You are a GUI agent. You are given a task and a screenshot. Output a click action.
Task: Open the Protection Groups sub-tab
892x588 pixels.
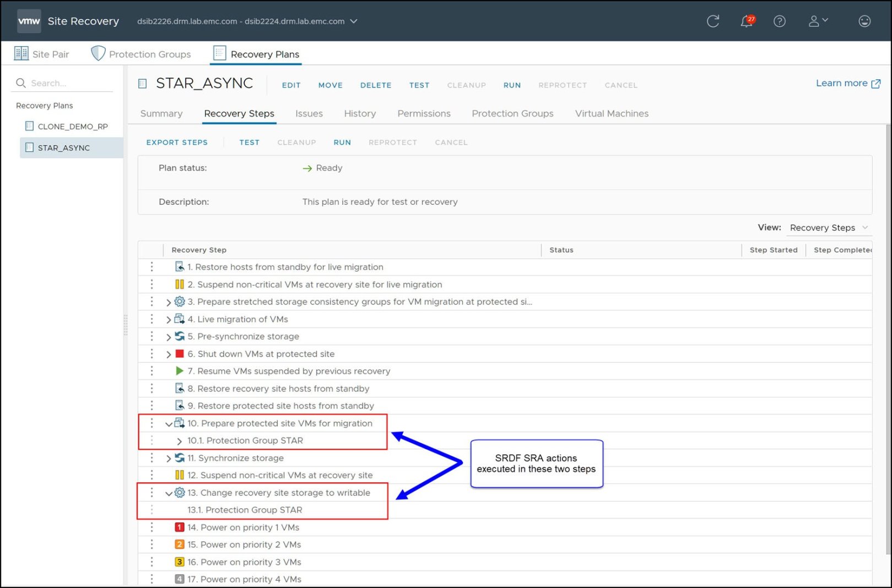pos(512,113)
